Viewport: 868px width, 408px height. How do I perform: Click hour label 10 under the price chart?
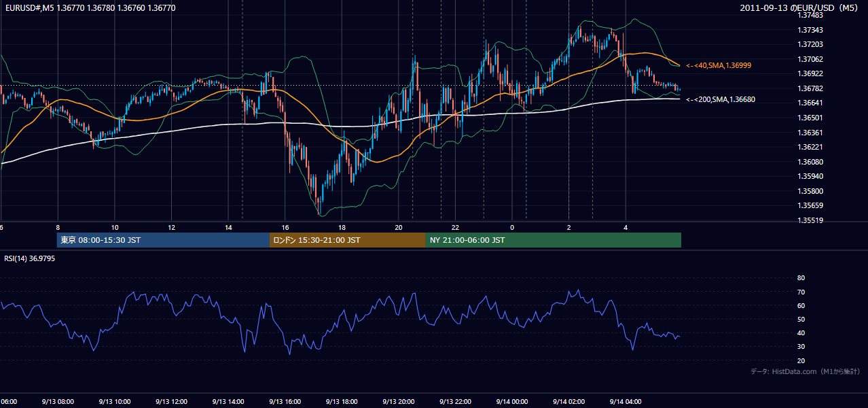click(115, 228)
